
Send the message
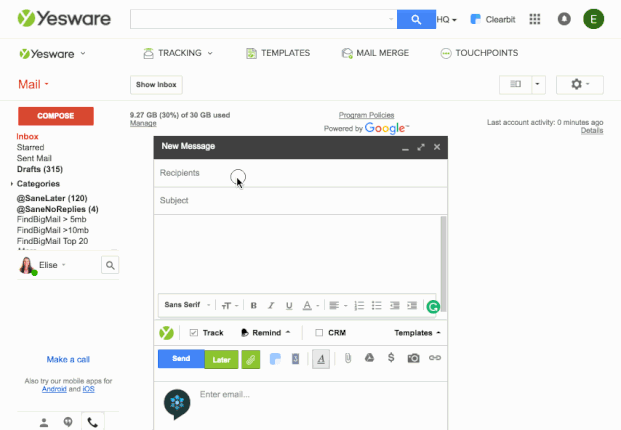pyautogui.click(x=181, y=359)
